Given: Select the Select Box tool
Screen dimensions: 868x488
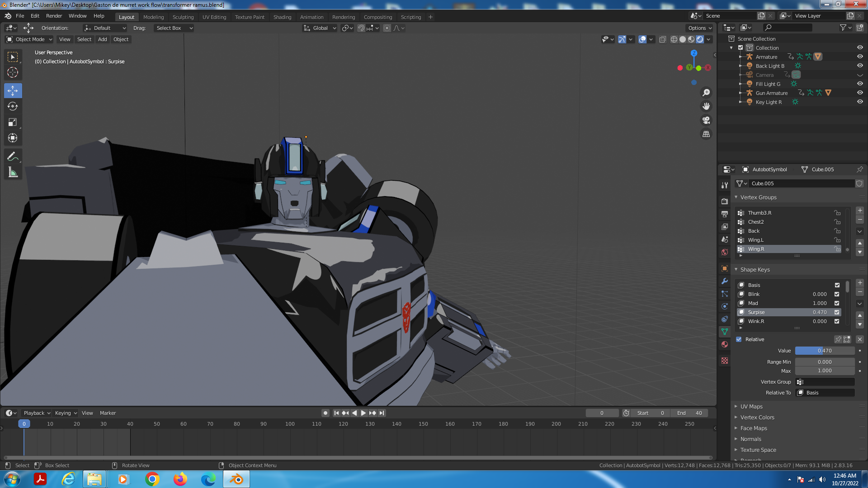Looking at the screenshot, I should (x=13, y=57).
